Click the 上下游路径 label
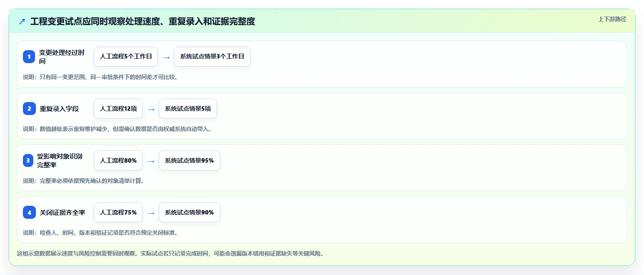The height and width of the screenshot is (275, 644). 612,19
